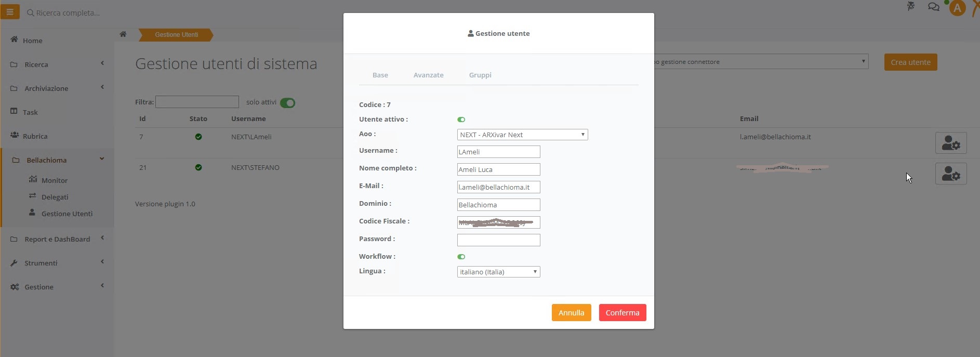Click the Dominio input field
980x357 pixels.
(498, 205)
